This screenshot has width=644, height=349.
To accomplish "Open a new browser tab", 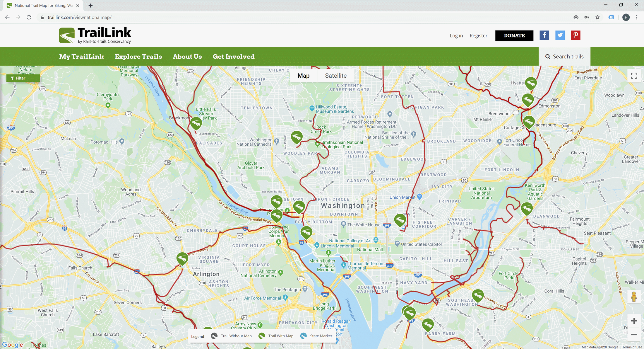I will coord(90,5).
